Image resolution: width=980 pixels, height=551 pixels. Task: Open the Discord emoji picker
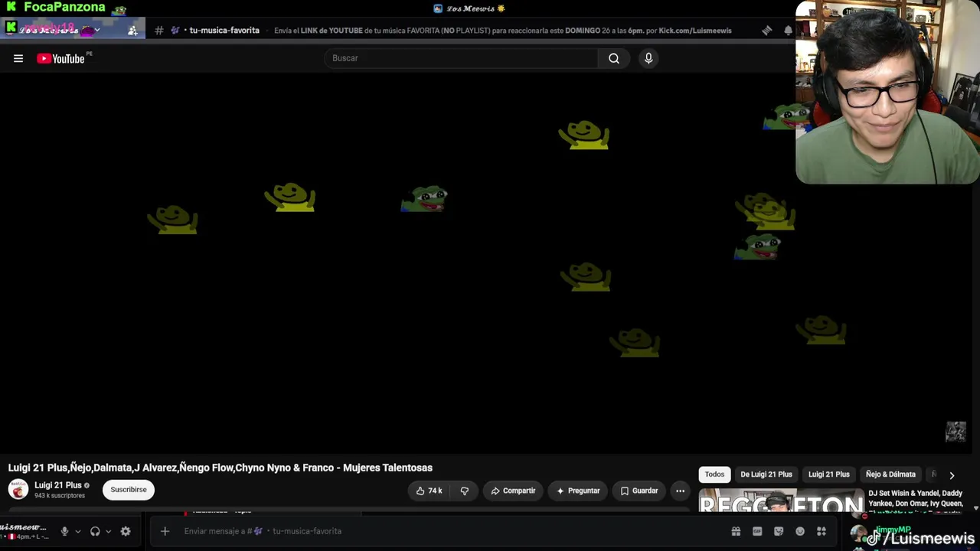click(x=800, y=531)
